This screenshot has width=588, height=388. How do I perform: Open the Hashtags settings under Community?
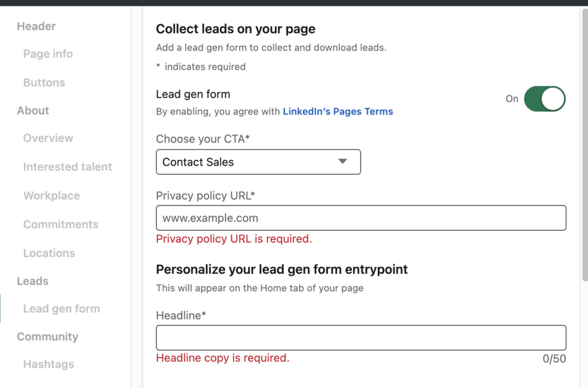pyautogui.click(x=48, y=364)
